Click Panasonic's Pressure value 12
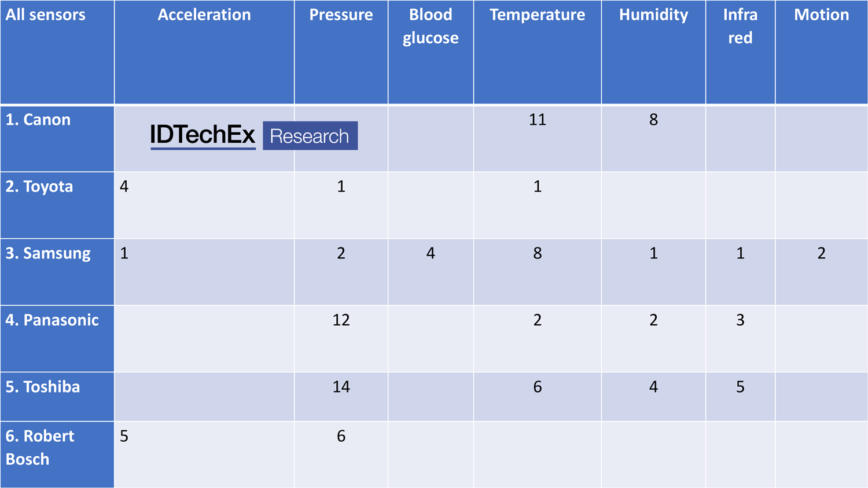The image size is (868, 488). [x=341, y=320]
